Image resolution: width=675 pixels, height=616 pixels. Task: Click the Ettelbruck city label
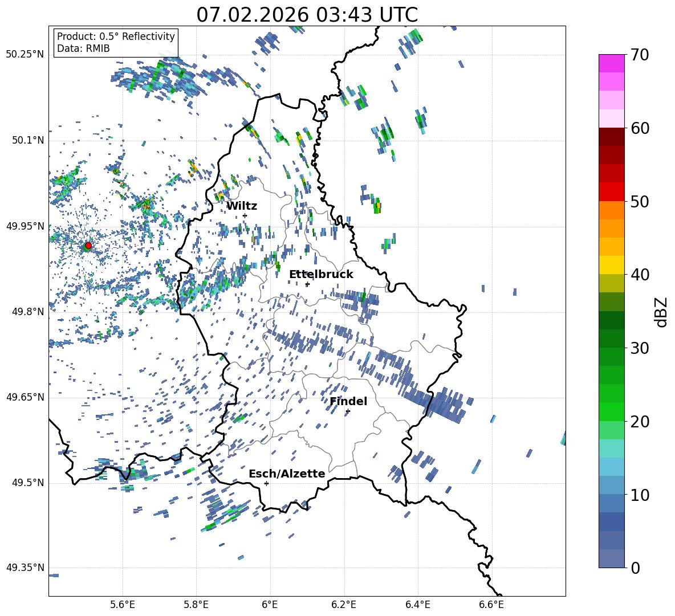[x=321, y=274]
